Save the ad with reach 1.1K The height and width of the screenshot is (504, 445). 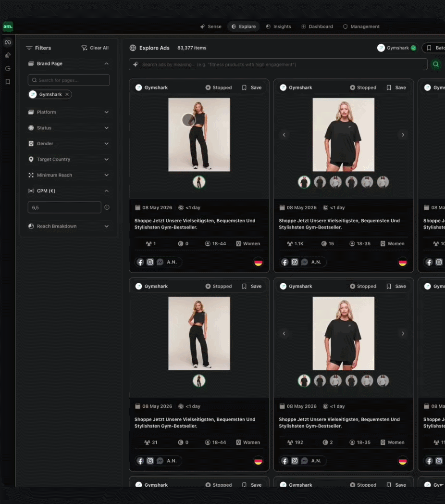(396, 88)
